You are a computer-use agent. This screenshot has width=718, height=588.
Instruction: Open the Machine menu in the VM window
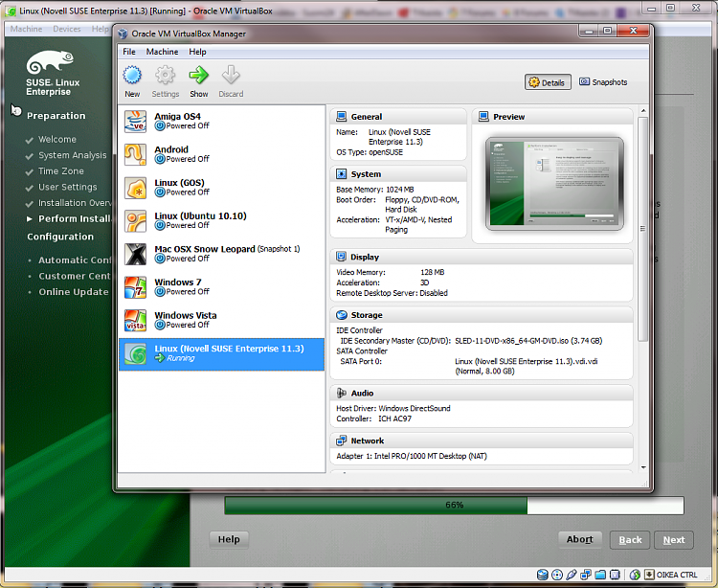(26, 29)
